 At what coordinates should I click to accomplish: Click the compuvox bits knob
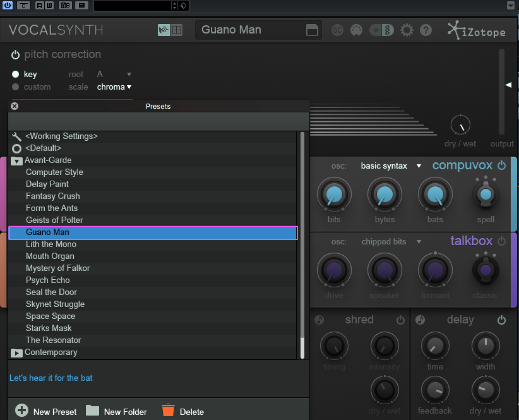(334, 194)
